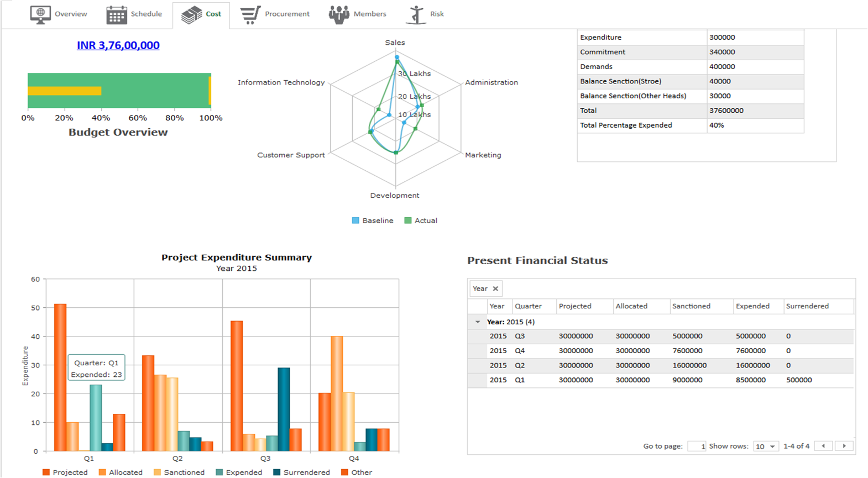Remove the Year grouping tag
This screenshot has height=478, width=868.
click(x=495, y=288)
